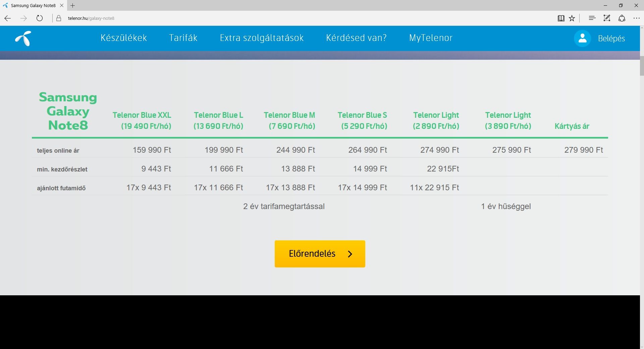The image size is (644, 349).
Task: Close the Samsung Galaxy Note8 tab
Action: click(61, 5)
